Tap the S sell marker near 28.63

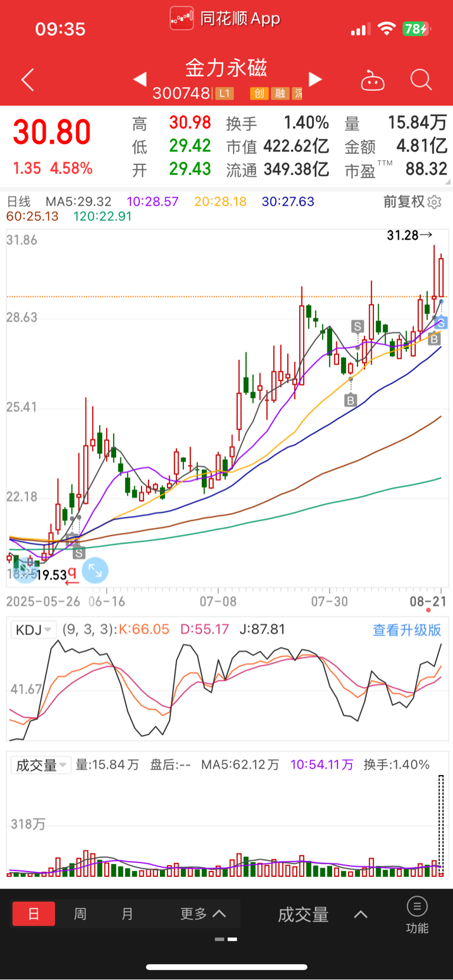tap(357, 326)
